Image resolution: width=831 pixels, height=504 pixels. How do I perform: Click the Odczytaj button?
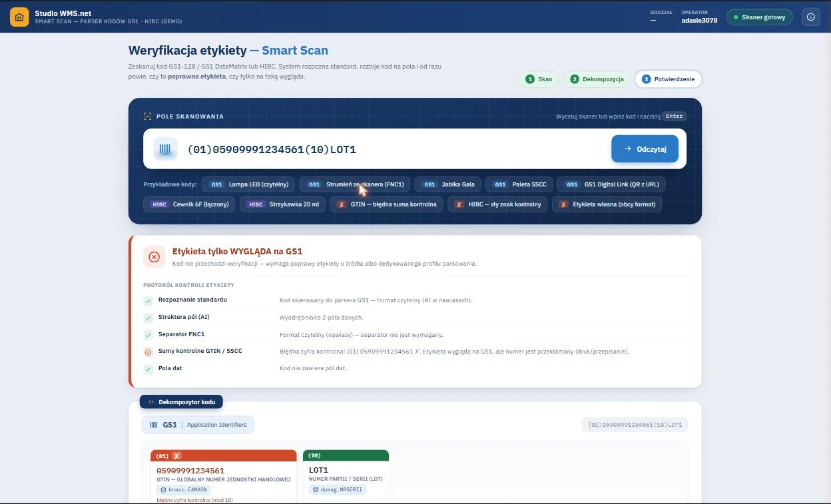point(645,149)
